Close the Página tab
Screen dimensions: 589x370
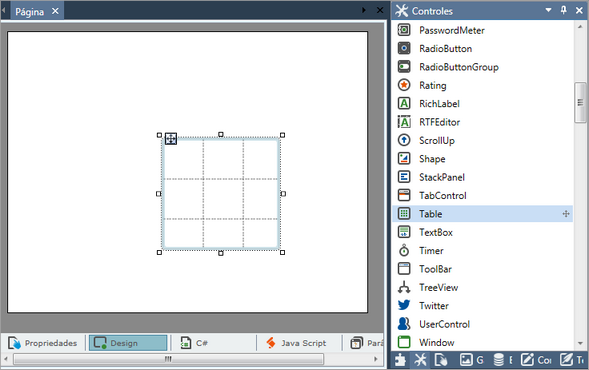point(55,11)
